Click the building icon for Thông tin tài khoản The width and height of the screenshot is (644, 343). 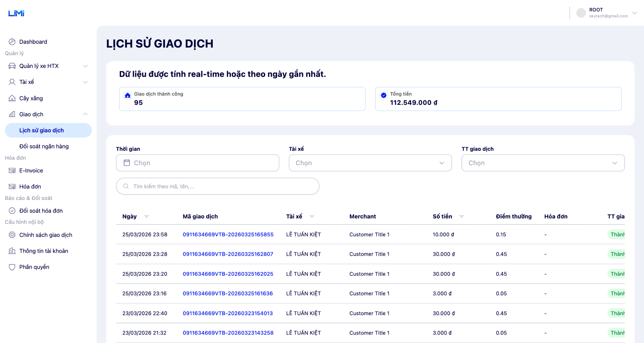[12, 251]
